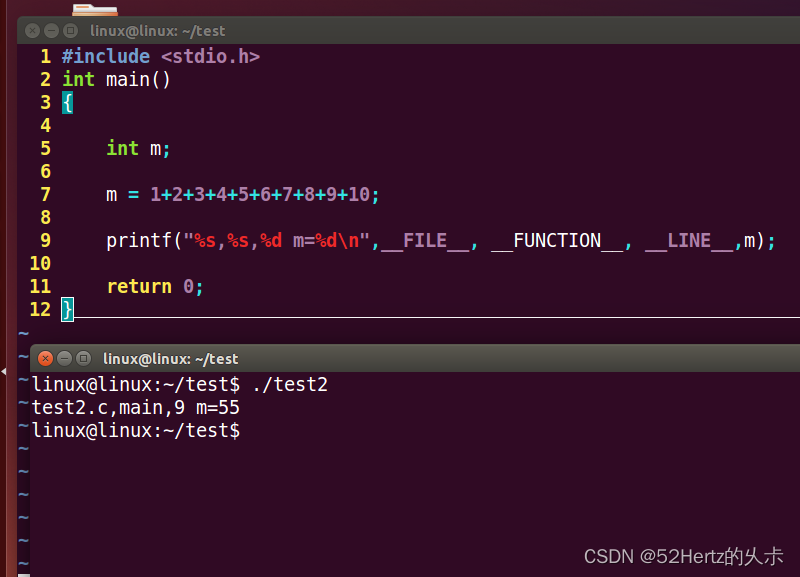Select the #include directive on line 1

click(105, 56)
